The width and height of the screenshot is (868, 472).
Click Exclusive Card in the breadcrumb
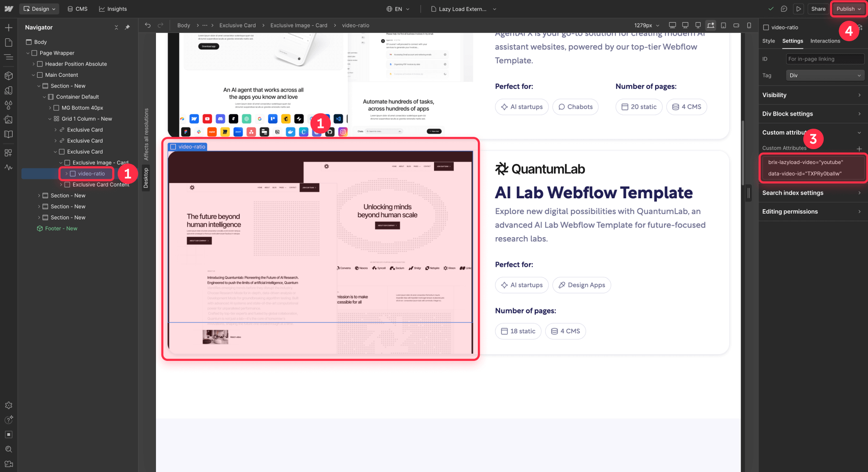pyautogui.click(x=237, y=25)
